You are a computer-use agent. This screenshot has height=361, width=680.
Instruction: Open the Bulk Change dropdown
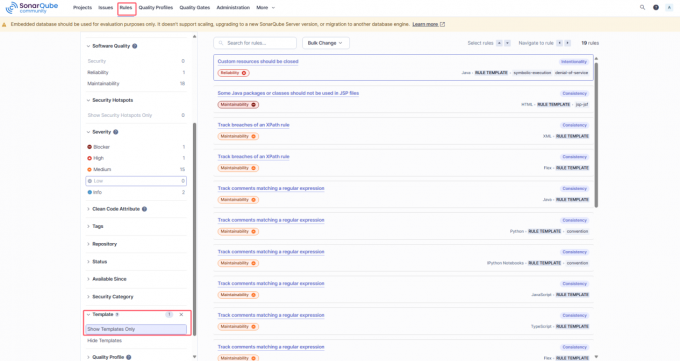pos(325,43)
